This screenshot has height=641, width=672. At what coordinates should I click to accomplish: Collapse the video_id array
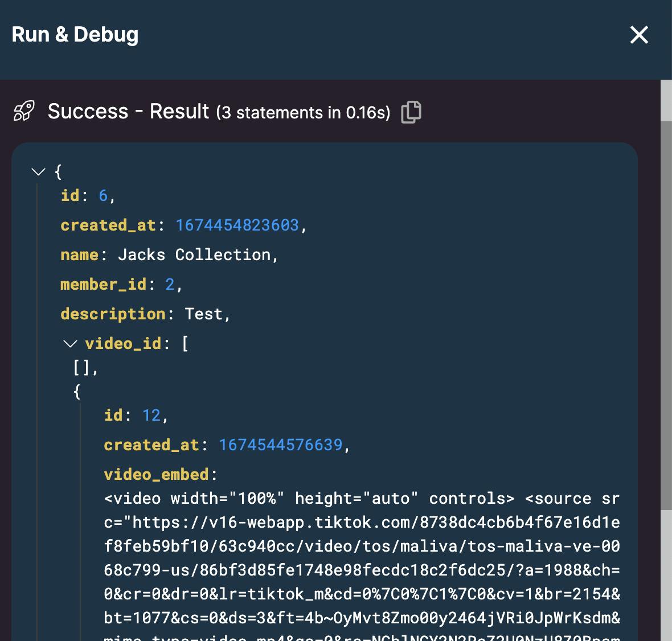[x=70, y=343]
